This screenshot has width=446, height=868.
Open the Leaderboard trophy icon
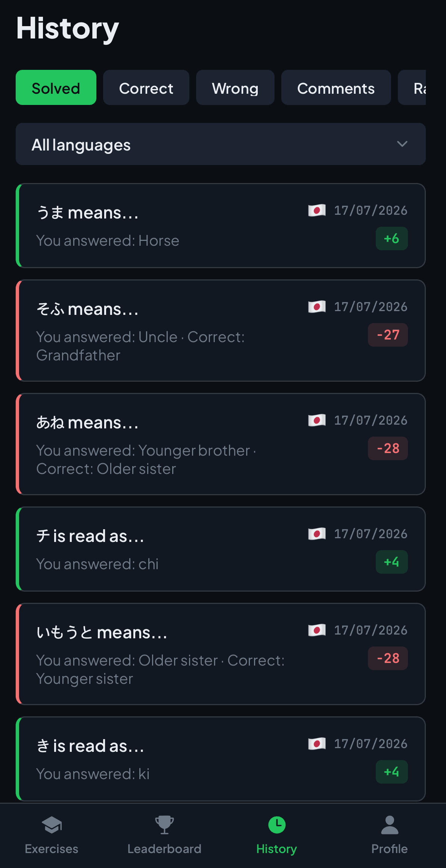click(x=164, y=825)
